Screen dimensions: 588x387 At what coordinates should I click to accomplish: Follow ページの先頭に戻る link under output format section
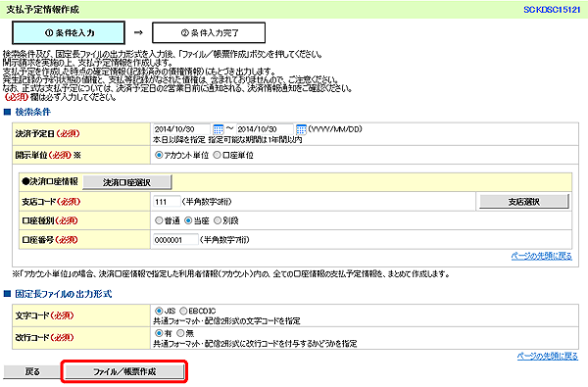[548, 356]
